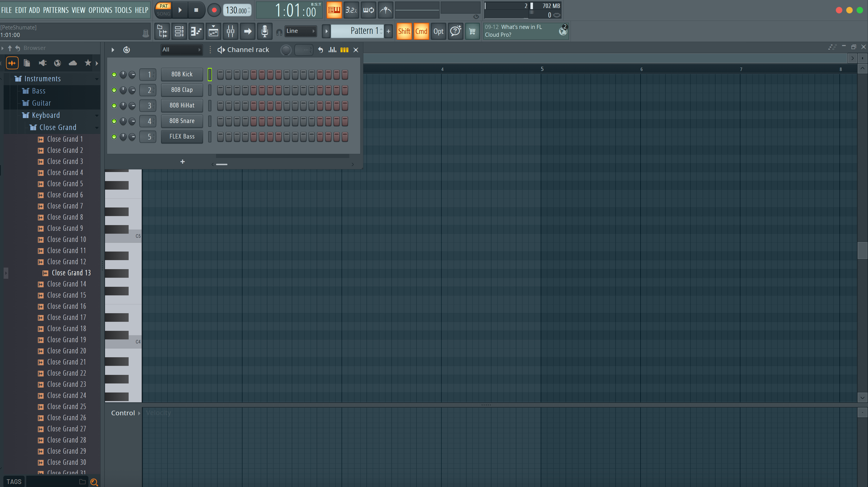Click the Shift button
Screen dimensions: 868x487
[404, 31]
